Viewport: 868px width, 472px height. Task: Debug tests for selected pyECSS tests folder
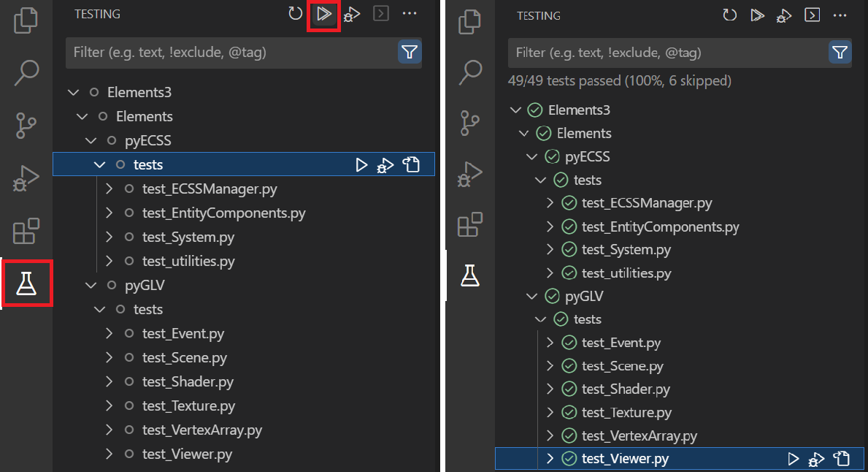(385, 165)
